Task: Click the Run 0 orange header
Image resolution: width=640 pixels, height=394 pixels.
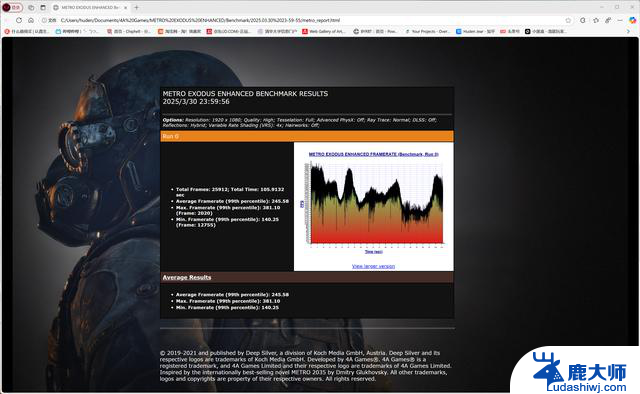Action: click(x=307, y=136)
